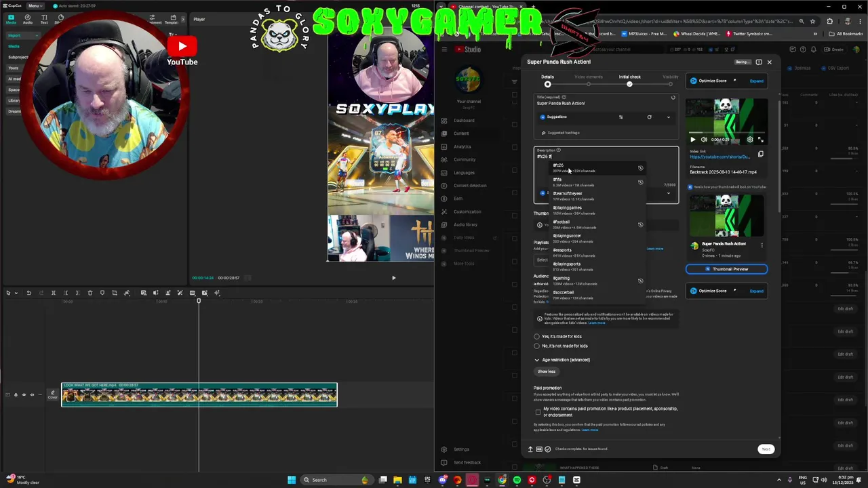This screenshot has height=488, width=868.
Task: Click Suggested hashtags
Action: [563, 133]
